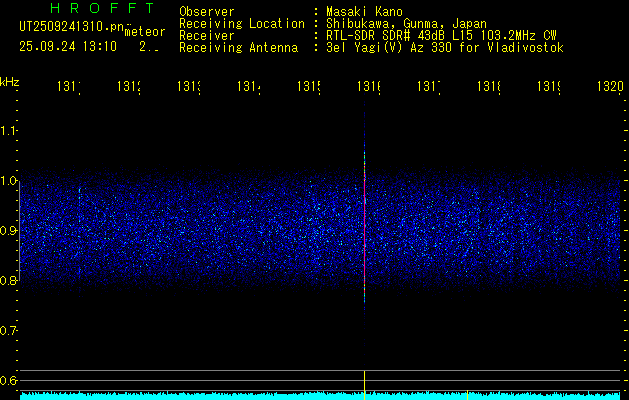Click the cyan 'meteor' label
The image size is (629, 400).
145,32
